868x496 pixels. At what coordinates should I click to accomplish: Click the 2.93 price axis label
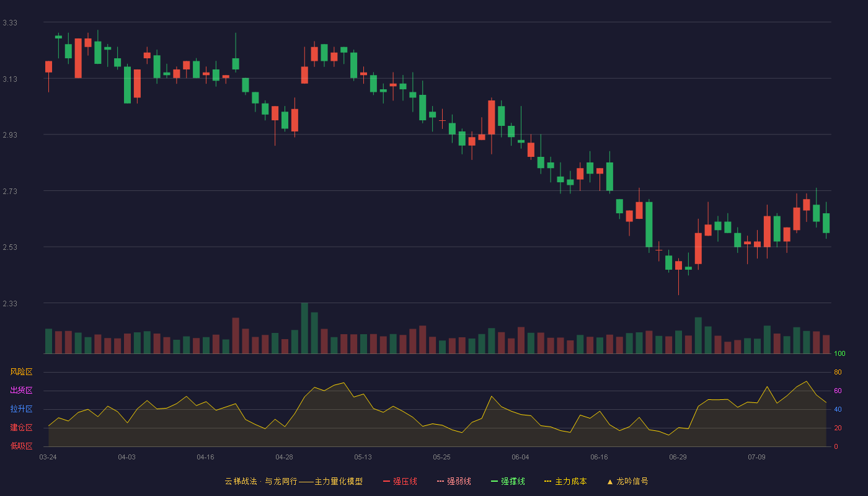(10, 135)
